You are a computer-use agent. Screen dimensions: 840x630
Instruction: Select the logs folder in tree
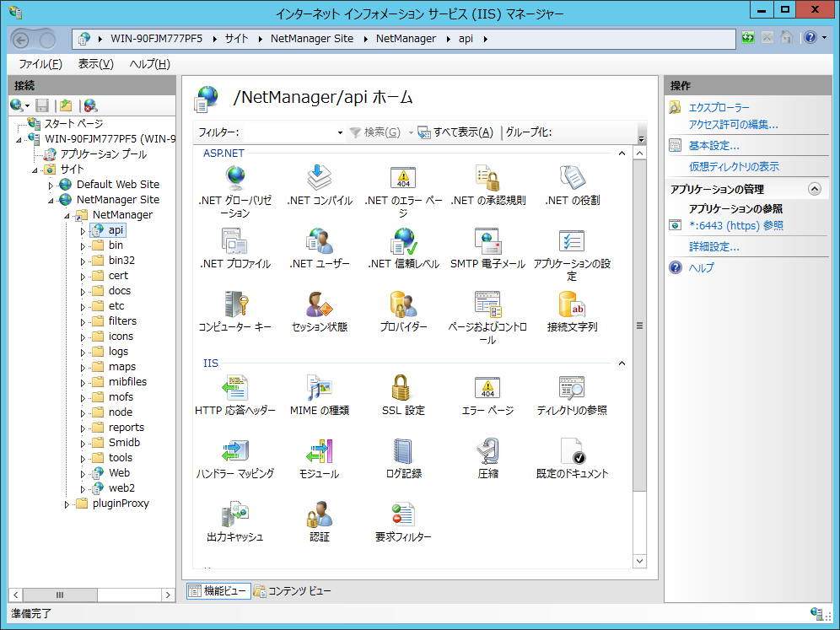point(118,352)
